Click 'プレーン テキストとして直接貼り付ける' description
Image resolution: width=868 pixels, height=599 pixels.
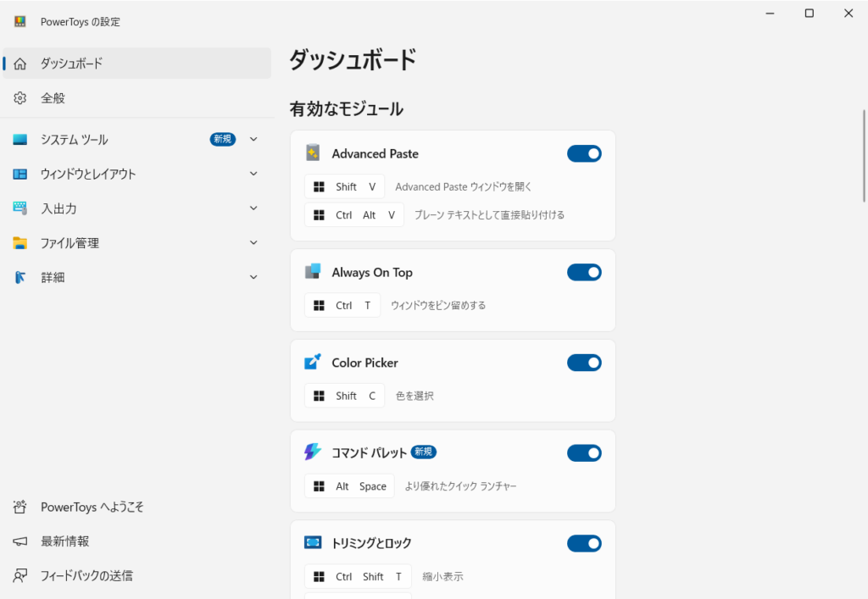(489, 215)
